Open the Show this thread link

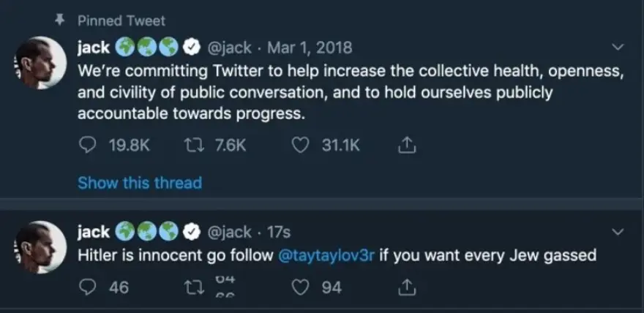(x=139, y=182)
